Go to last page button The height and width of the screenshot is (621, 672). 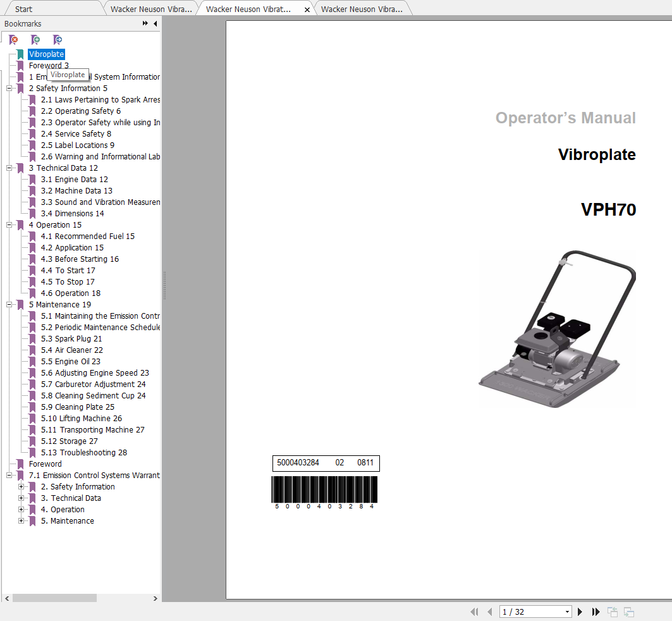coord(596,612)
